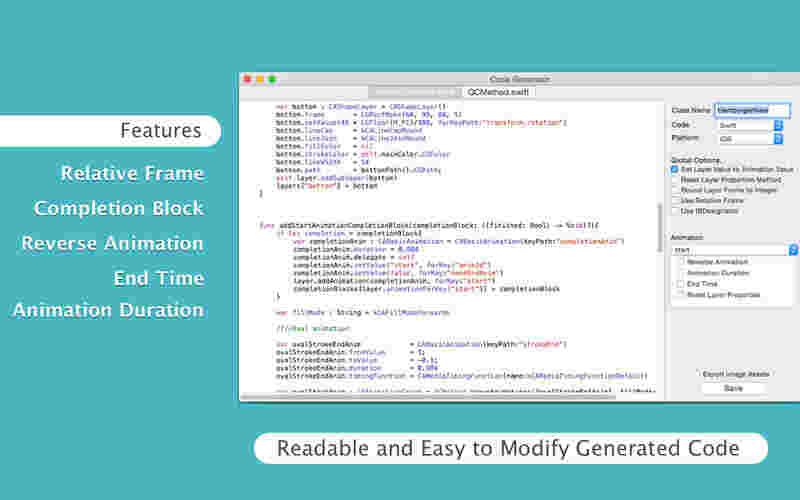Click the code editor's vertical scrollbar
Viewport: 800px width, 500px height.
point(660,227)
